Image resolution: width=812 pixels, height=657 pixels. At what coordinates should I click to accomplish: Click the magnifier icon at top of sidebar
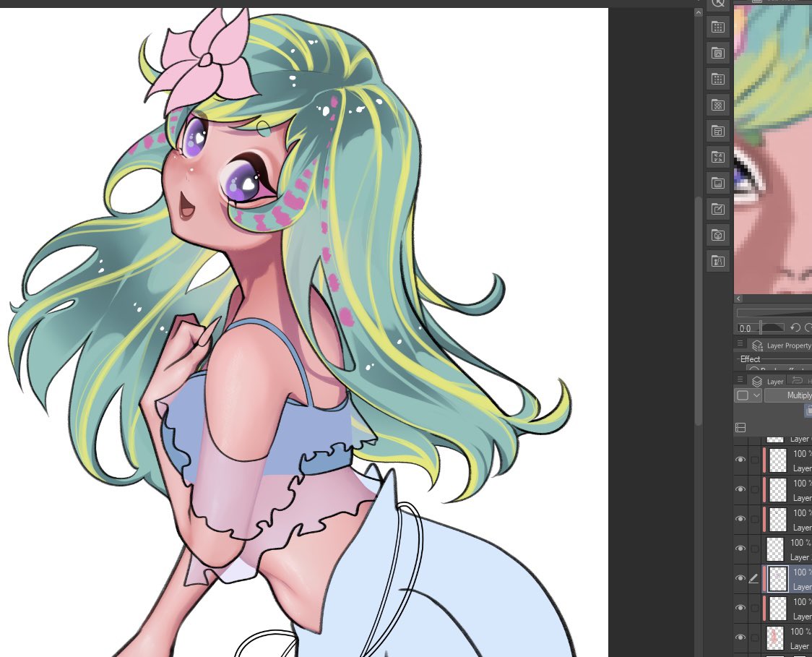coord(718,4)
